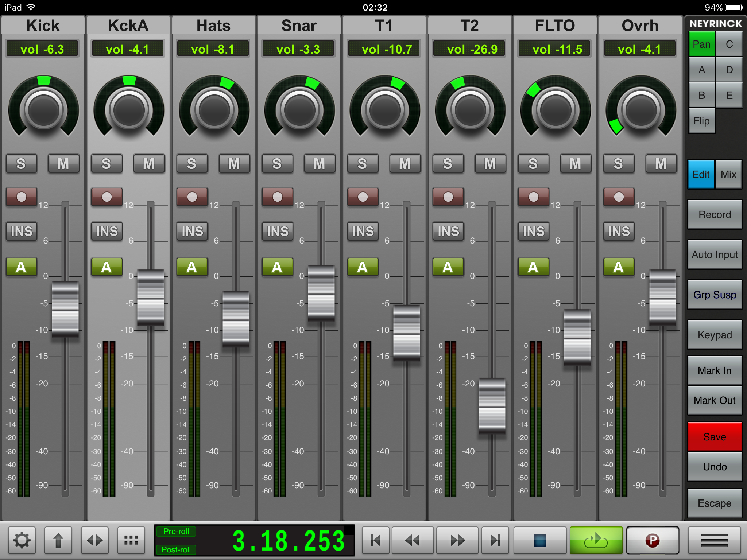Select the Pan knob mode
This screenshot has width=747, height=560.
coord(701,44)
